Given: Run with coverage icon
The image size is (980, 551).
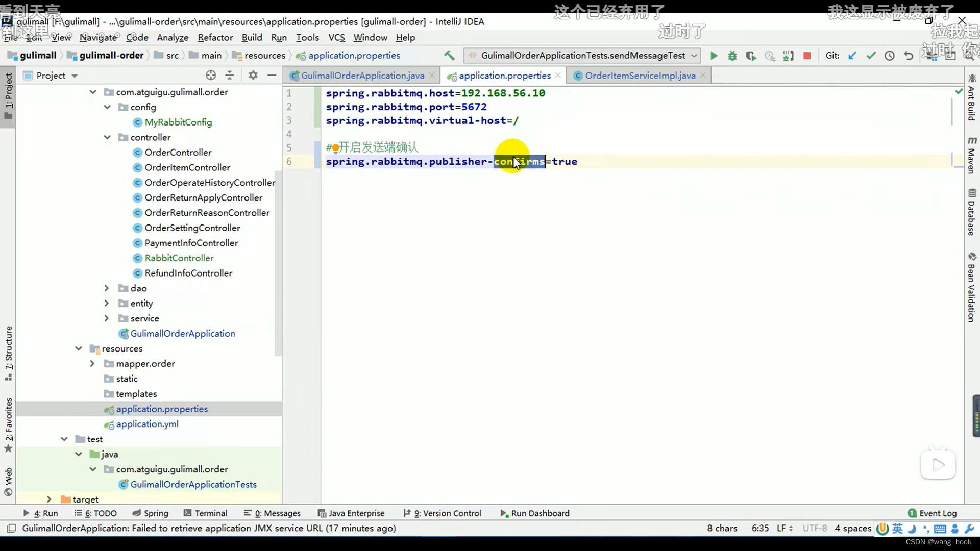Looking at the screenshot, I should click(x=751, y=56).
